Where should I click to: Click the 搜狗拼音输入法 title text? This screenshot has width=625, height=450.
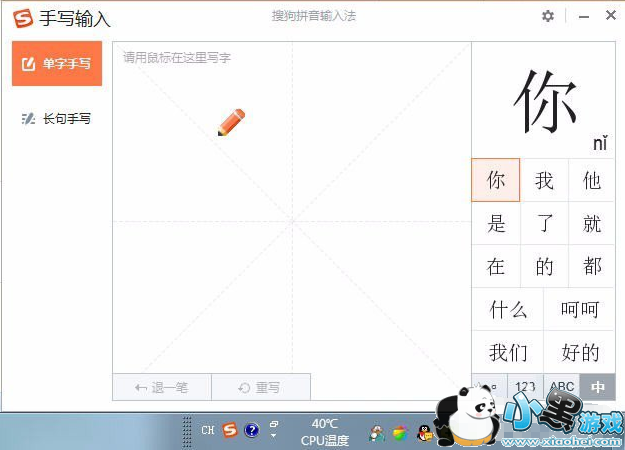click(314, 16)
